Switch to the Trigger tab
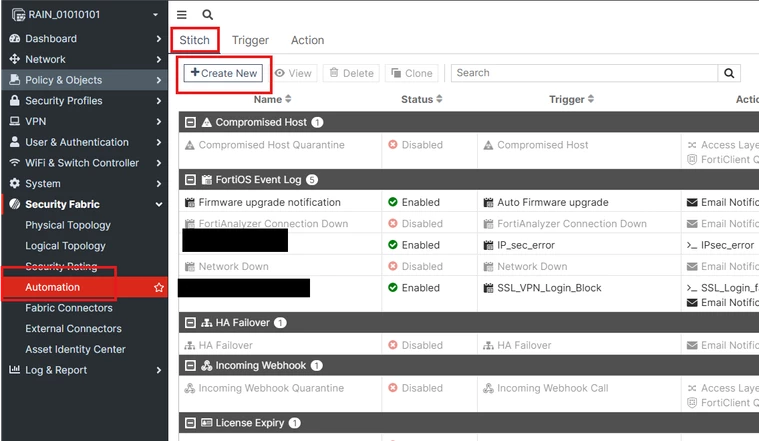 [x=250, y=40]
